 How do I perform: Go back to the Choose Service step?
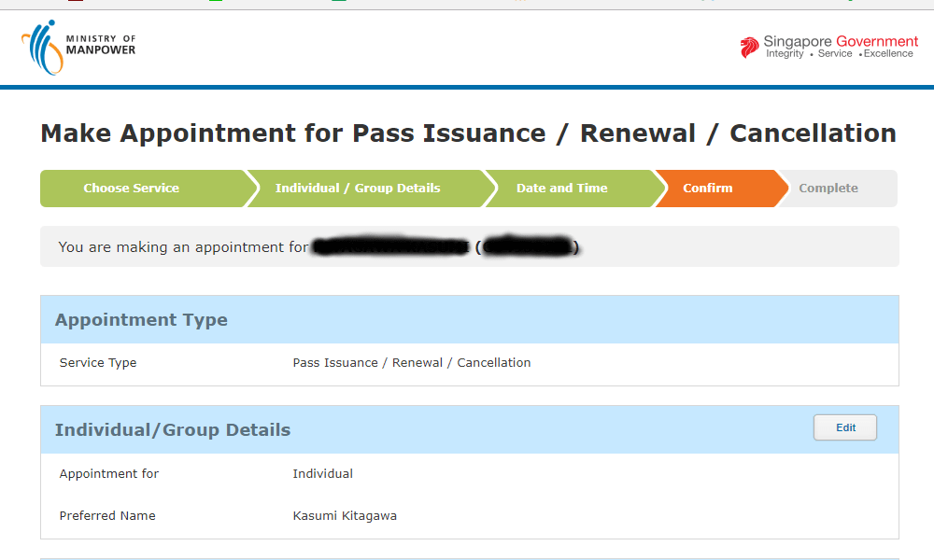[131, 189]
